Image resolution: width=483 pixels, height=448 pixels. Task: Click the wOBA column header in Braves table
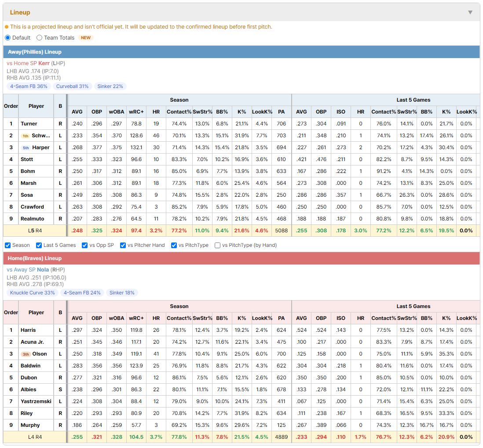117,318
